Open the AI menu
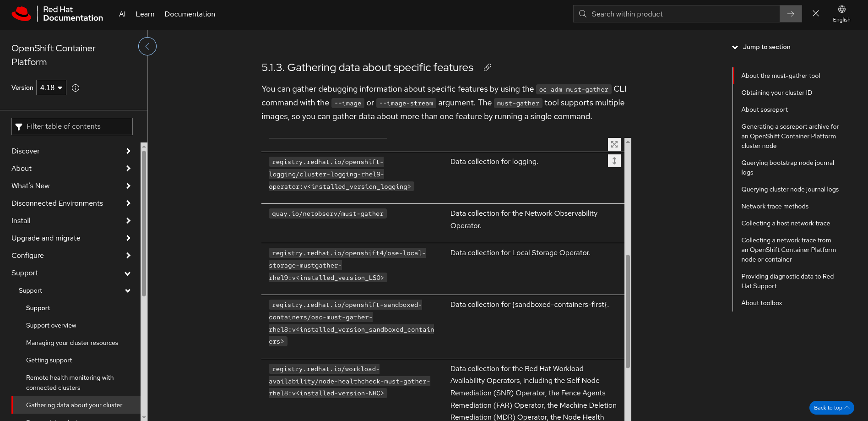The height and width of the screenshot is (421, 868). tap(122, 14)
